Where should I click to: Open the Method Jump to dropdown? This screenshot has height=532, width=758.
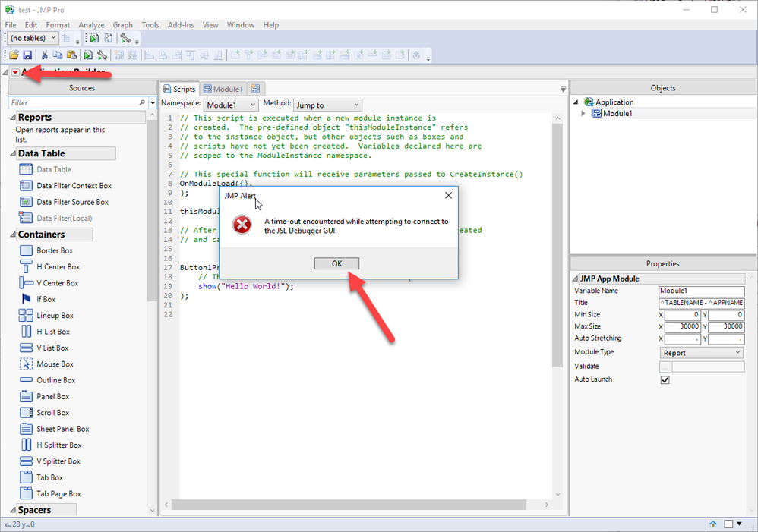point(327,105)
